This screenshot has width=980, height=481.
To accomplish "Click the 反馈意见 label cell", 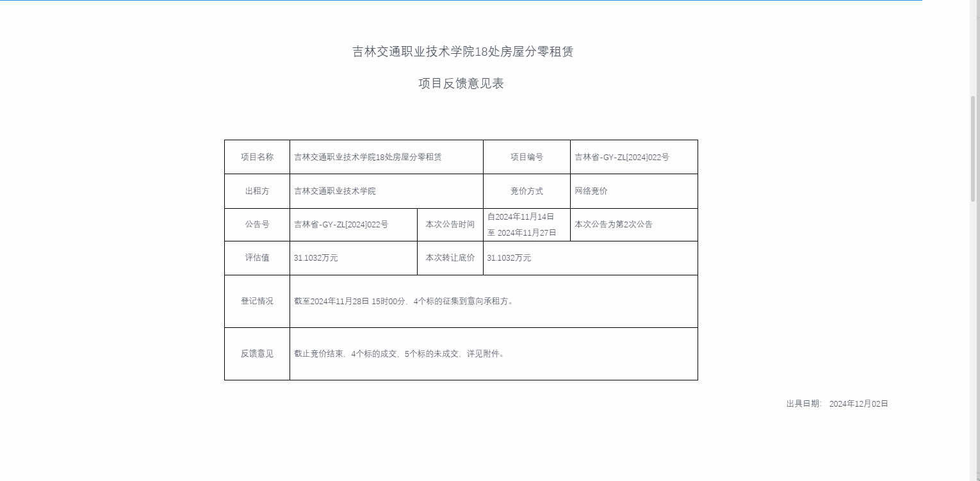I will 257,354.
